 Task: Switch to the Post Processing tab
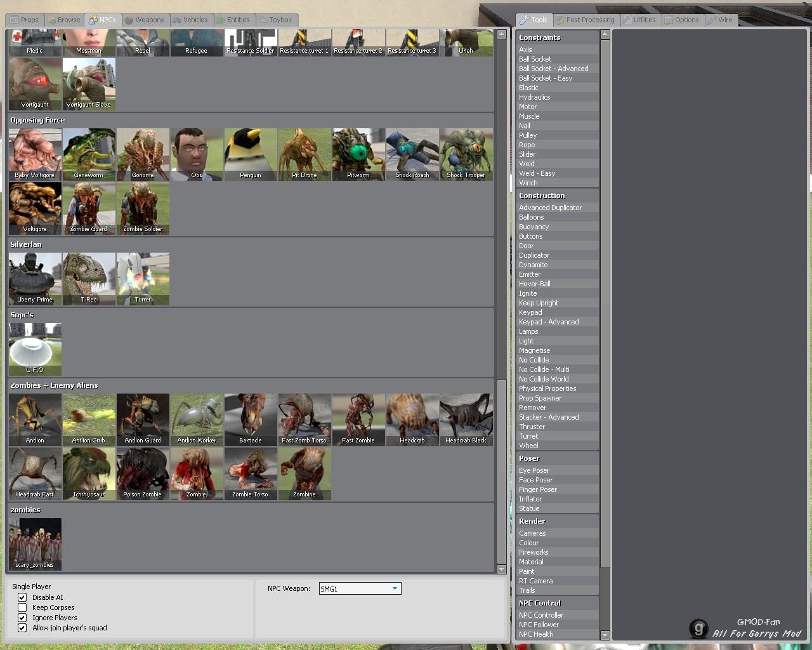[586, 20]
